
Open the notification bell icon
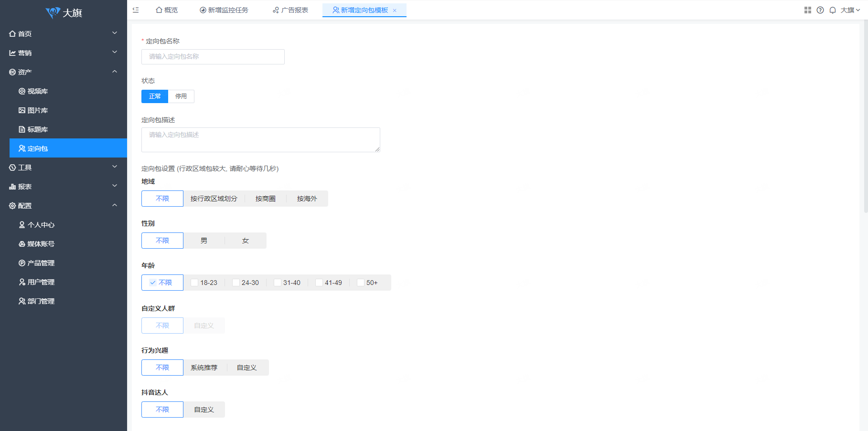click(x=833, y=10)
